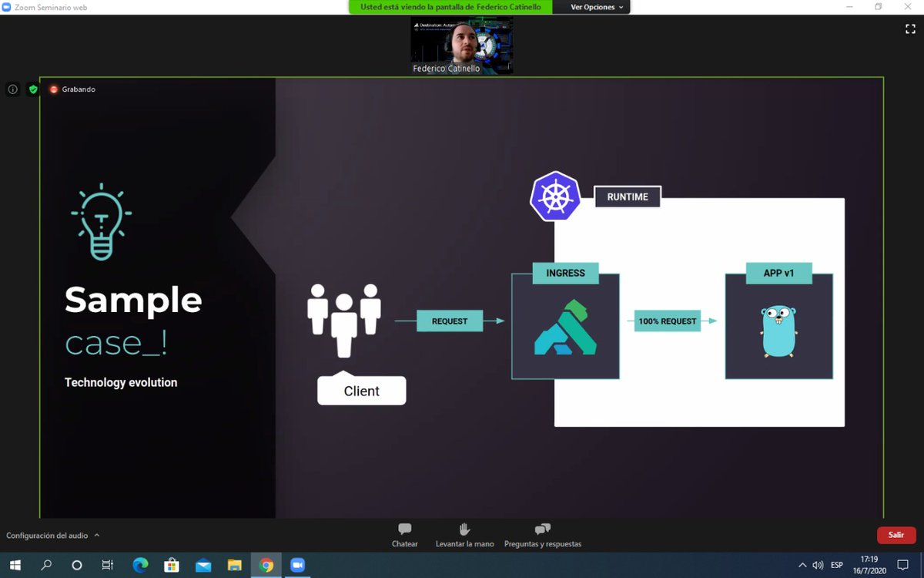Select Federico Catinello's video thumbnail

(462, 45)
